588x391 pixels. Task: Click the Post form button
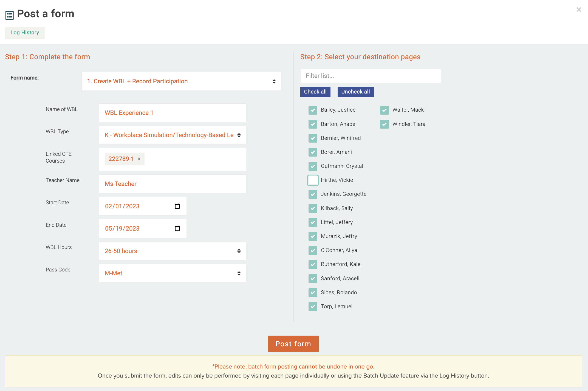pos(293,344)
